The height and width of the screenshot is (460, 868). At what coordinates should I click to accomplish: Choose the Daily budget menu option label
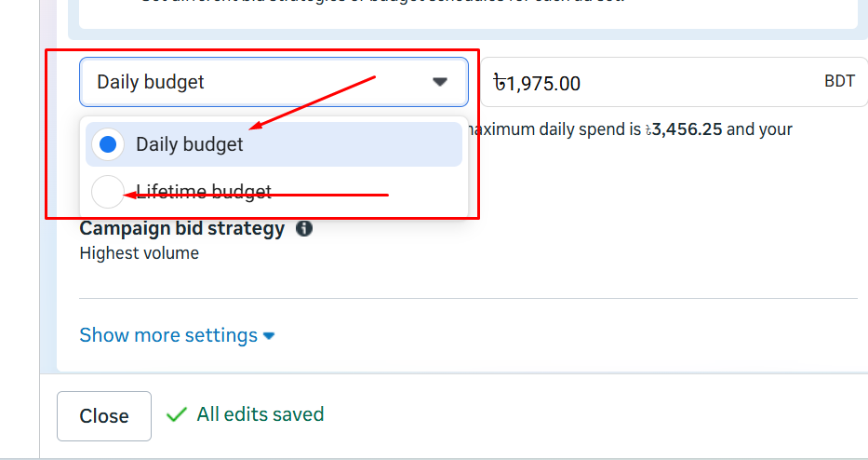(190, 144)
